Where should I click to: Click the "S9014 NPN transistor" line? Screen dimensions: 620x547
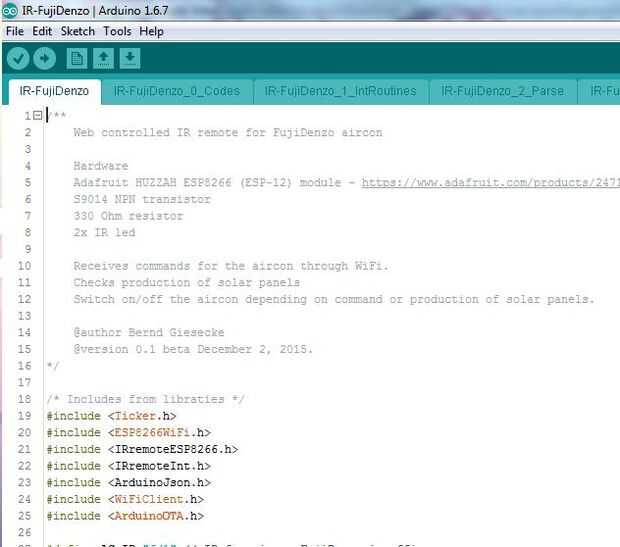point(142,199)
